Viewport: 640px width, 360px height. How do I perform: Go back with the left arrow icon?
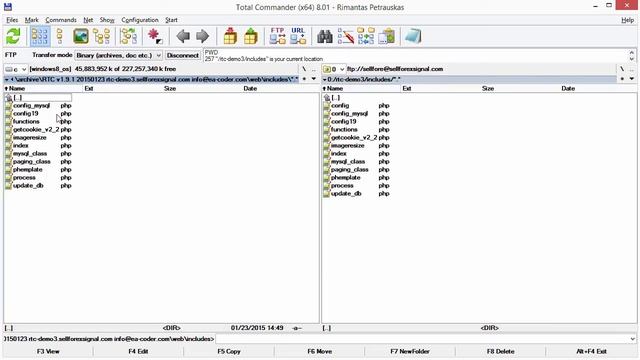(x=183, y=36)
